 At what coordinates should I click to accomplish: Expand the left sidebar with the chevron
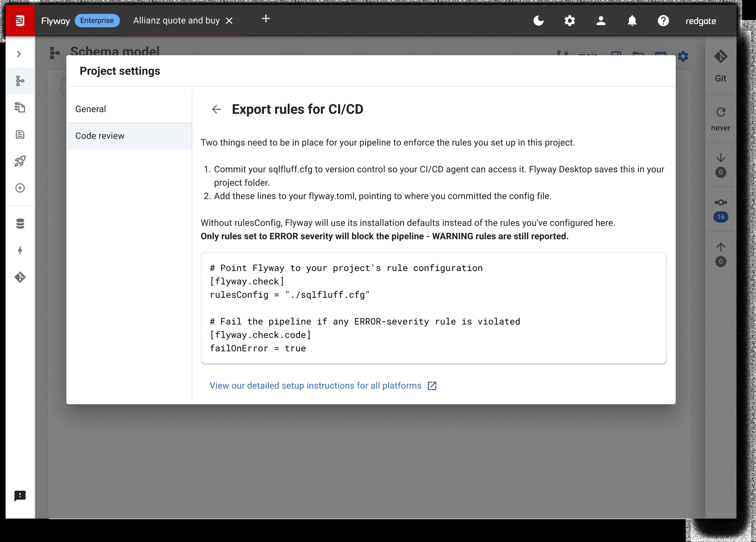click(x=19, y=54)
